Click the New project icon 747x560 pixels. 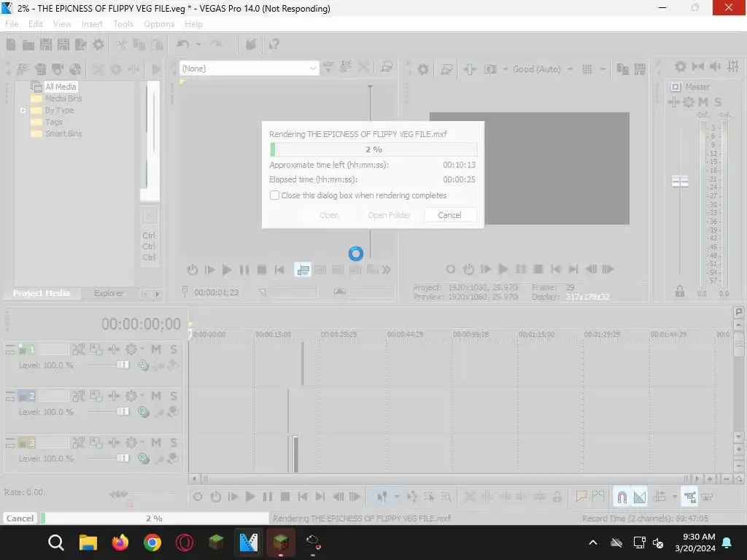point(11,44)
